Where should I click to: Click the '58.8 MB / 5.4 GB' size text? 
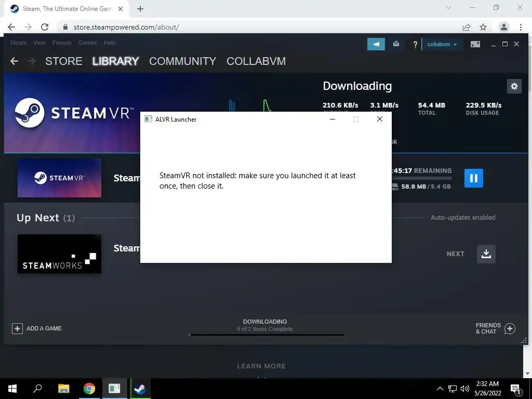[426, 187]
